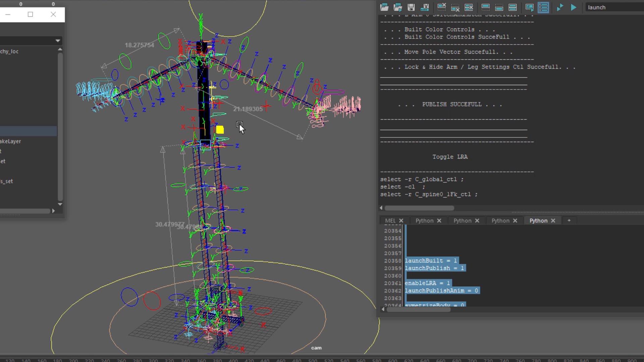Image resolution: width=644 pixels, height=362 pixels.
Task: Select akeLayer item in left list
Action: coord(11,141)
